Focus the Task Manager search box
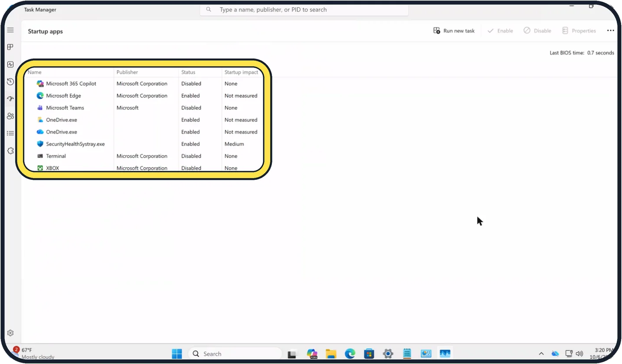The height and width of the screenshot is (364, 622). pyautogui.click(x=304, y=10)
